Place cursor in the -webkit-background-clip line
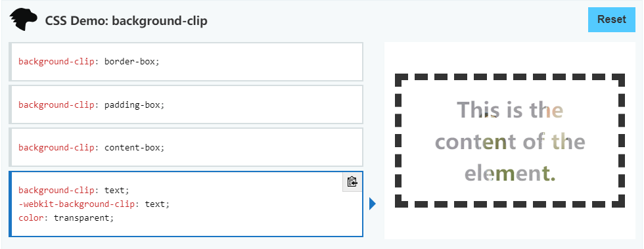The width and height of the screenshot is (644, 249). (93, 204)
